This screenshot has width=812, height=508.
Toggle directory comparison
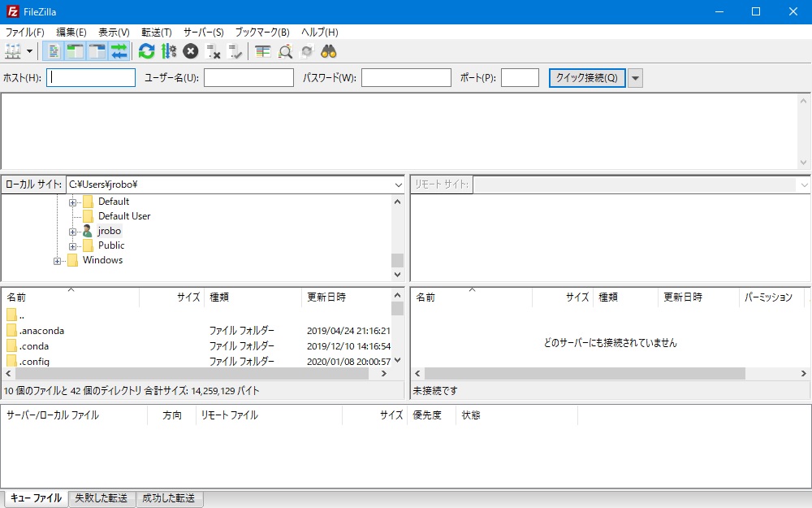point(285,51)
